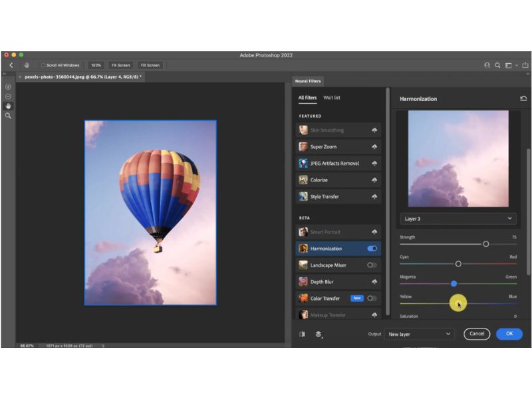Click the before/after preview split icon
This screenshot has width=532, height=399.
302,334
